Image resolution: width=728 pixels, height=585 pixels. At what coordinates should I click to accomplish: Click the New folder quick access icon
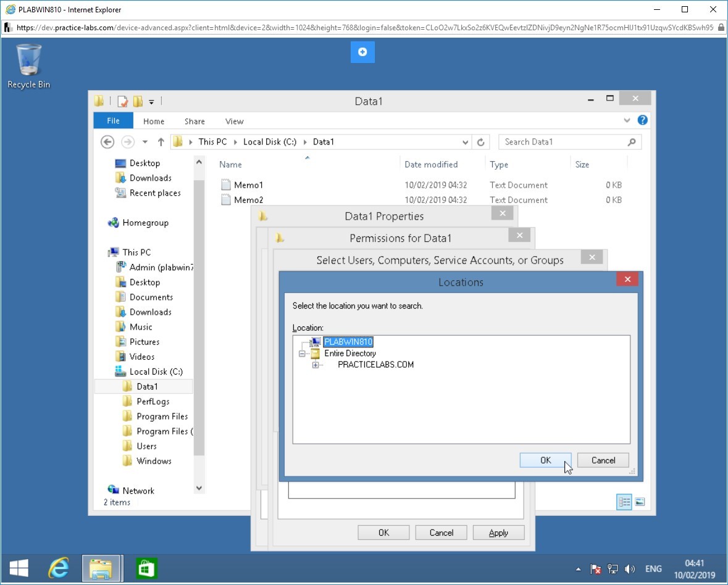click(138, 101)
